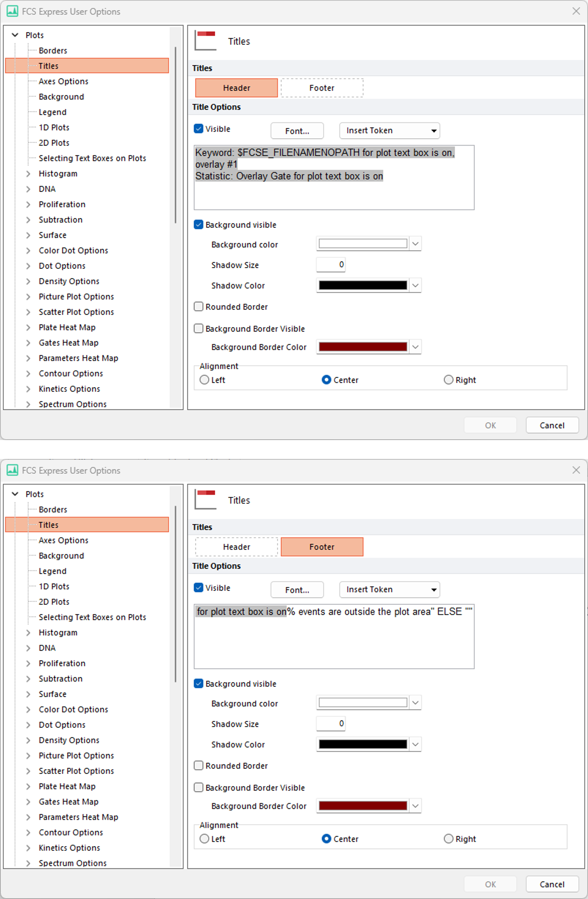Select Legend tree item in top window

point(53,112)
